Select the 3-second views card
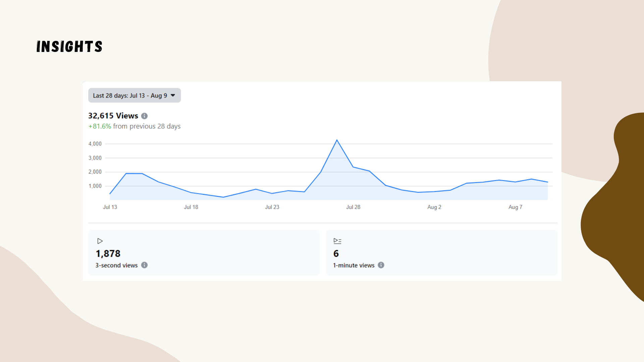This screenshot has width=644, height=362. tap(204, 252)
